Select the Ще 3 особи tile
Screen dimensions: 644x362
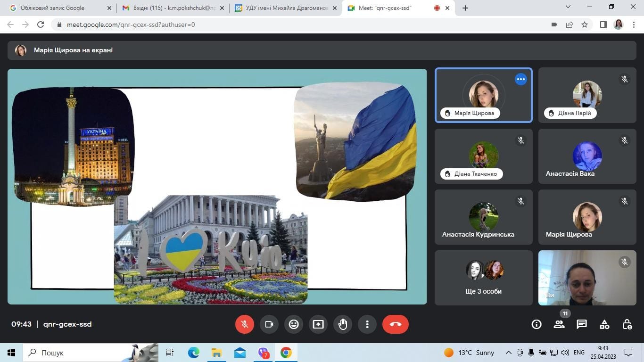[484, 278]
